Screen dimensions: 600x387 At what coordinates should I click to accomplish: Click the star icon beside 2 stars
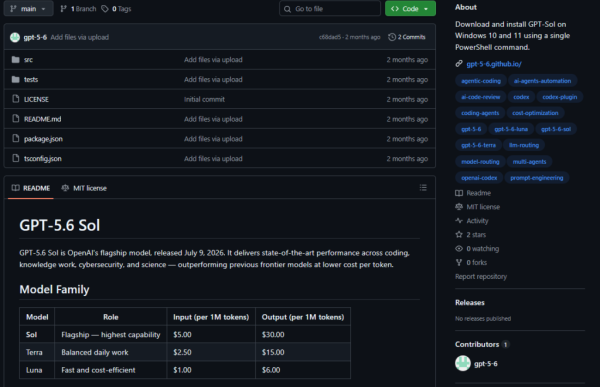[459, 234]
